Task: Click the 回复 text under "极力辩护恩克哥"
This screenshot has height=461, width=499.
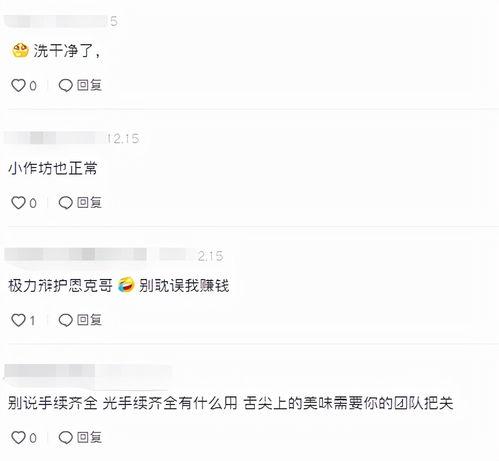Action: (x=89, y=320)
